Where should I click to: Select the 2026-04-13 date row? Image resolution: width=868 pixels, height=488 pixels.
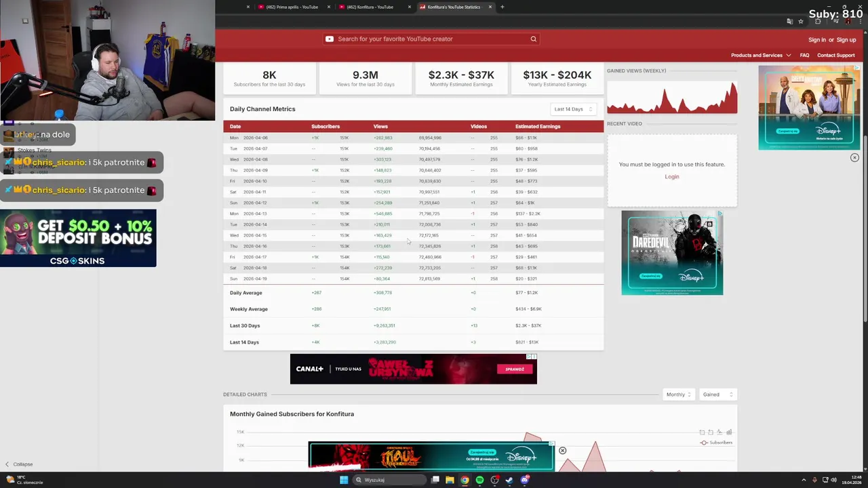(413, 213)
